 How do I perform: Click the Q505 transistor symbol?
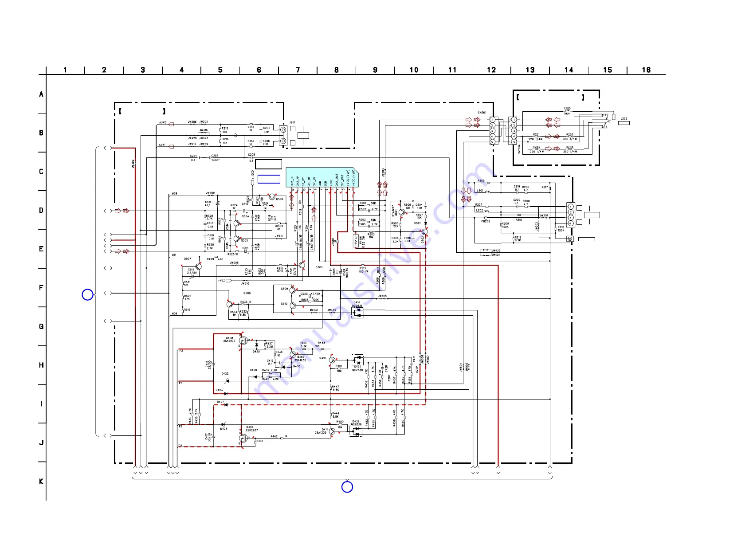click(237, 239)
